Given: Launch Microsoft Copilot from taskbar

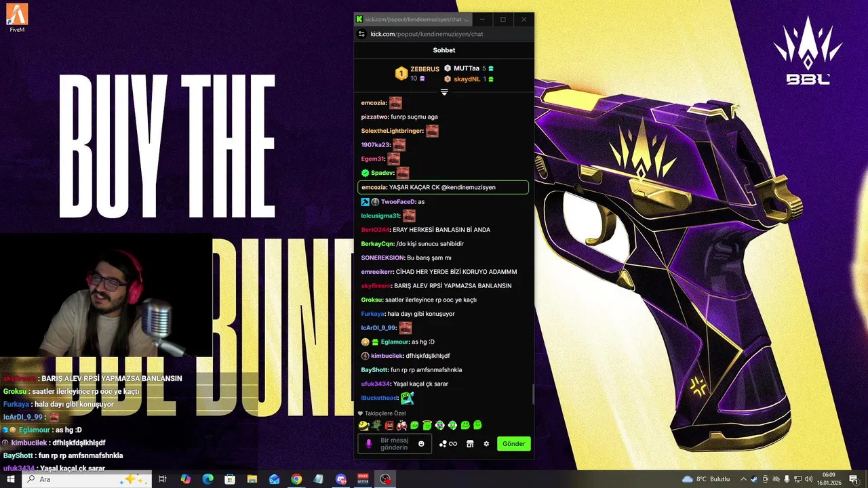Looking at the screenshot, I should click(185, 479).
